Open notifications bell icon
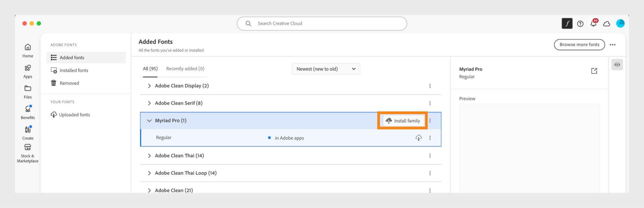The height and width of the screenshot is (208, 644). 593,23
